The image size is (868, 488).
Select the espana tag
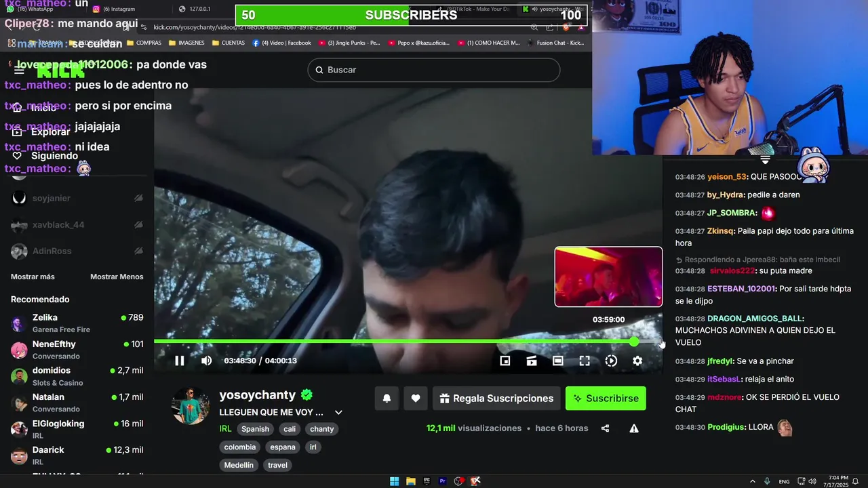click(x=283, y=447)
